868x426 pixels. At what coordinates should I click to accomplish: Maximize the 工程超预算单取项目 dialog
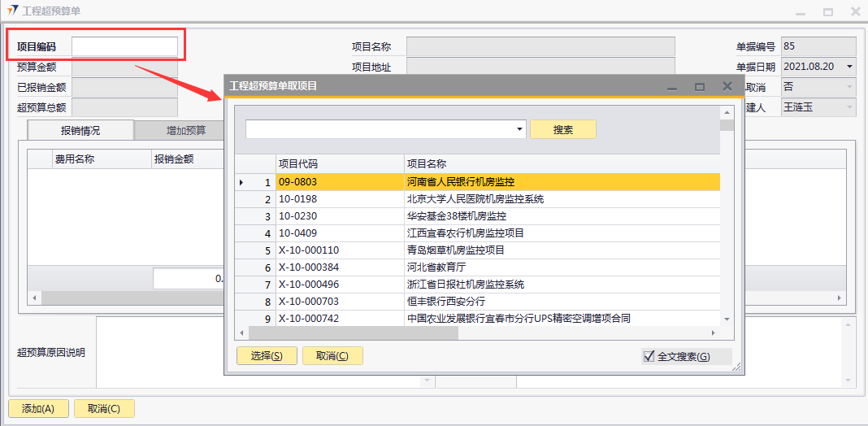[699, 86]
